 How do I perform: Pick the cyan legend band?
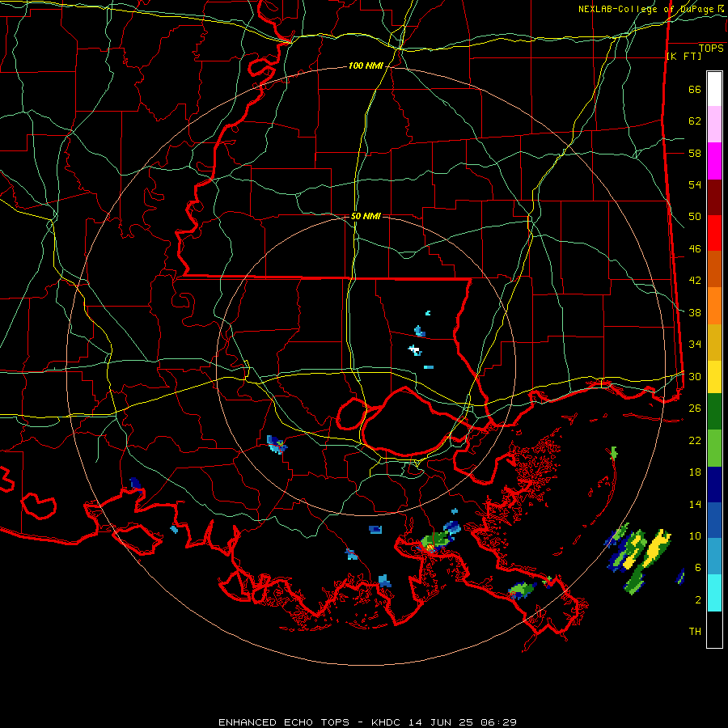tap(714, 593)
